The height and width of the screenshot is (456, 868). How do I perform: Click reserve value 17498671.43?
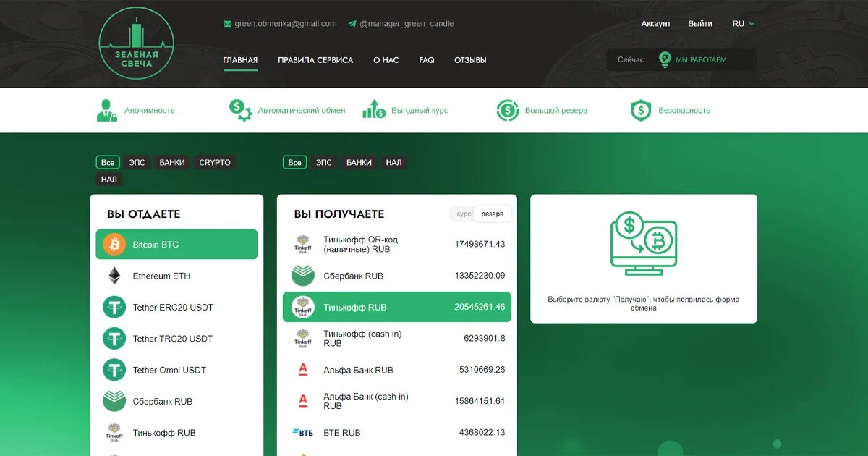480,244
